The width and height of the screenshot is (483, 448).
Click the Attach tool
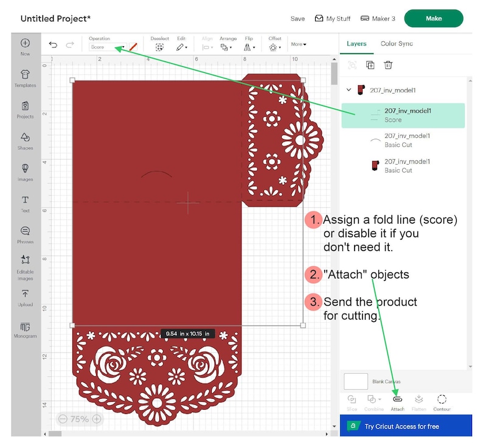click(x=397, y=403)
